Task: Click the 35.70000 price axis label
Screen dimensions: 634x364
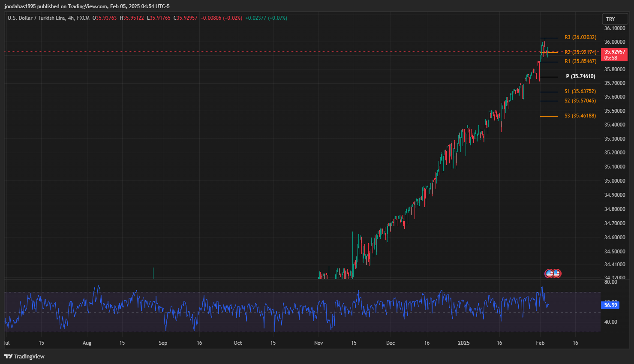Action: coord(615,83)
